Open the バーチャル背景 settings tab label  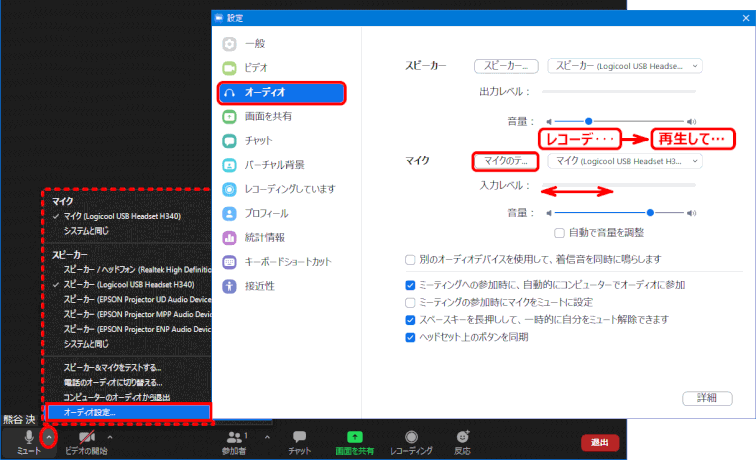[x=274, y=165]
